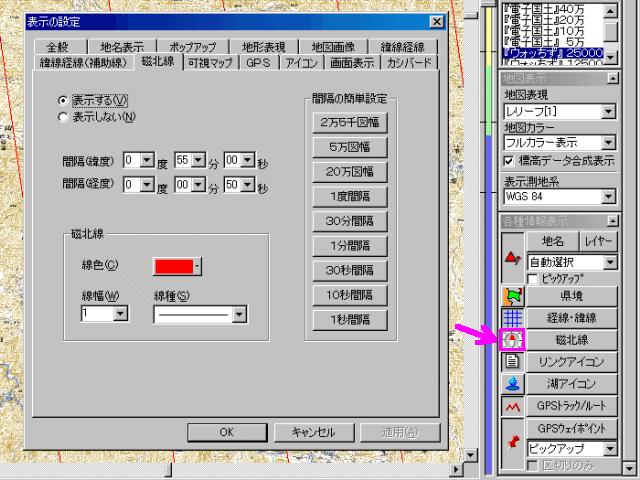The image size is (640, 480).
Task: Switch to the 地名表示 tab
Action: click(x=122, y=47)
